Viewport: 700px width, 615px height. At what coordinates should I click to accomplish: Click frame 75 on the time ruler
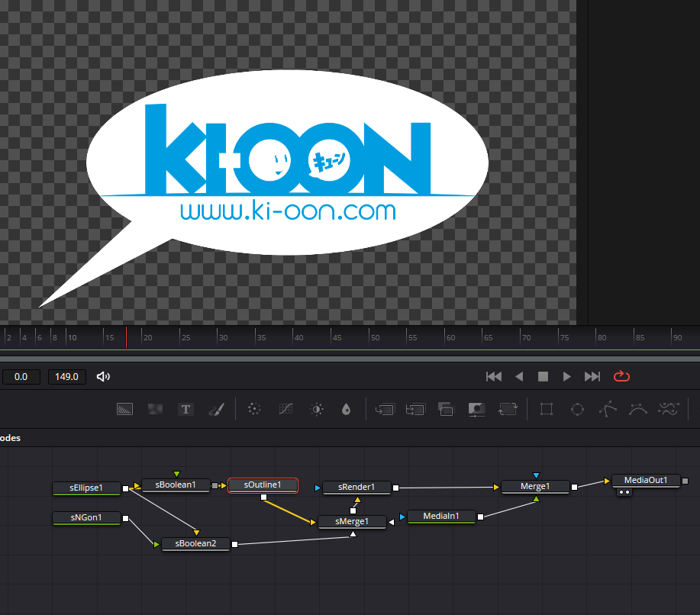[564, 338]
